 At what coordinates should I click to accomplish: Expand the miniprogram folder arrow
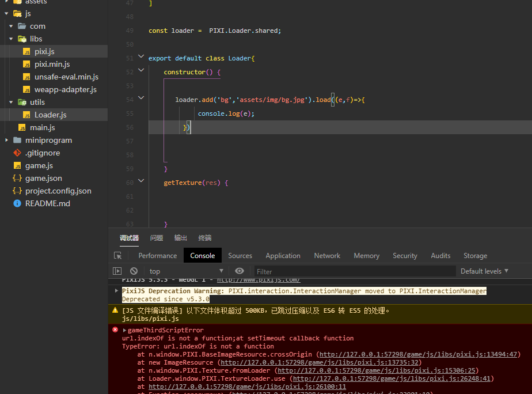pyautogui.click(x=6, y=140)
